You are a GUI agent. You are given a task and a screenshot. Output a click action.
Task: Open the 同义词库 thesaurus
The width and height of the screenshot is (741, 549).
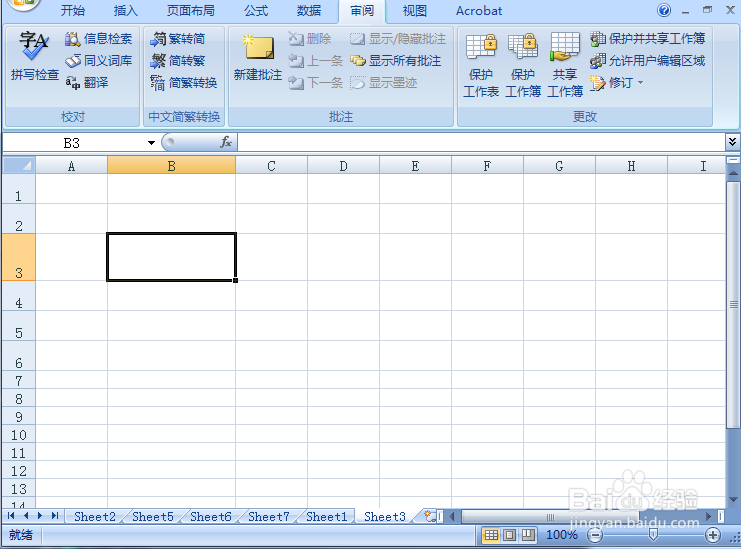(98, 60)
